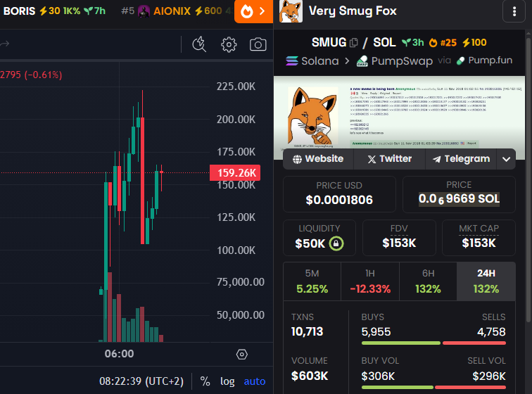
Task: Open the BORIS trending ticker item
Action: coord(54,11)
